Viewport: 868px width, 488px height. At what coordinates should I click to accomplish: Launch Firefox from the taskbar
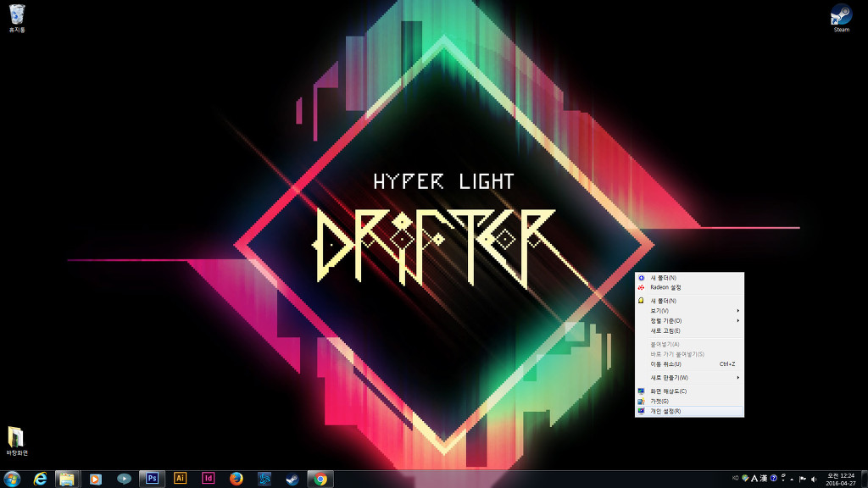(x=236, y=479)
